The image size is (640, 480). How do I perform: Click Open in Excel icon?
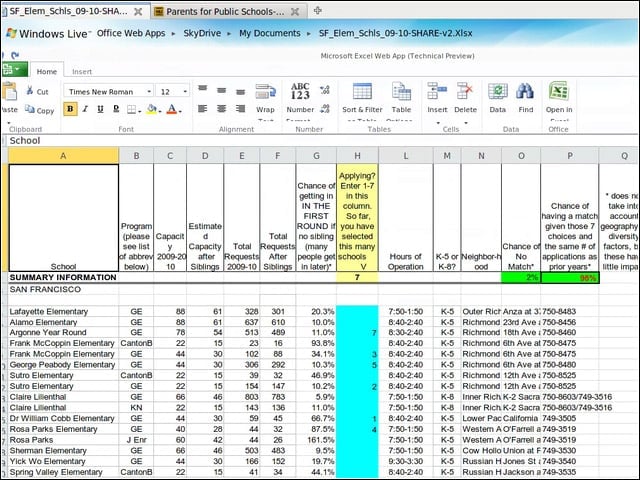(x=559, y=91)
